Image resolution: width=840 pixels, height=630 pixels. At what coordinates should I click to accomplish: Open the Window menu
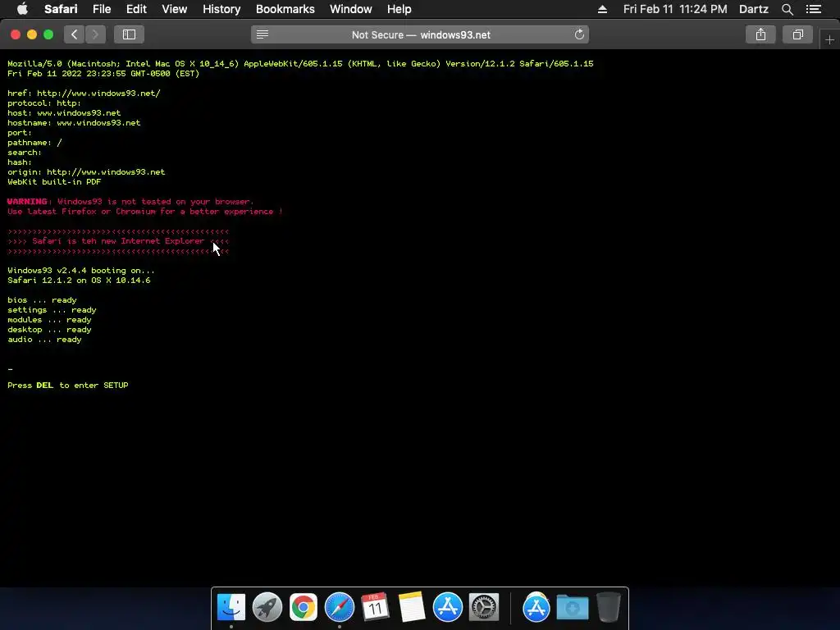[x=351, y=9]
